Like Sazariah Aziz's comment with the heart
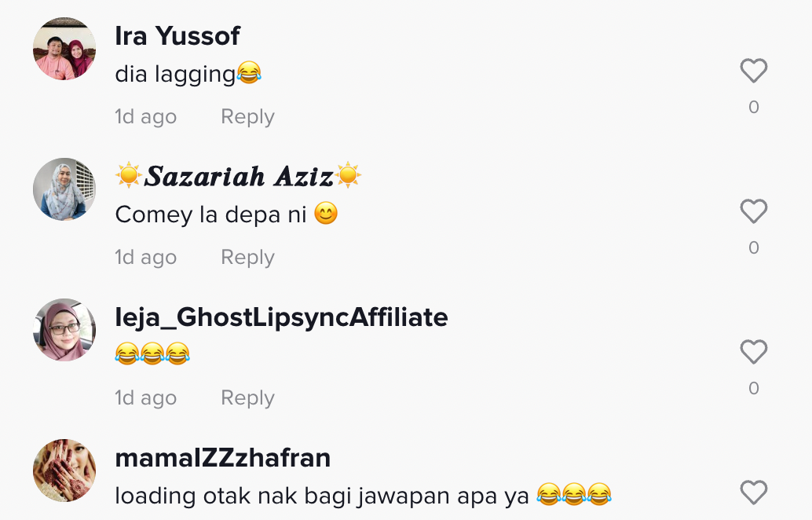812x520 pixels. pos(753,211)
